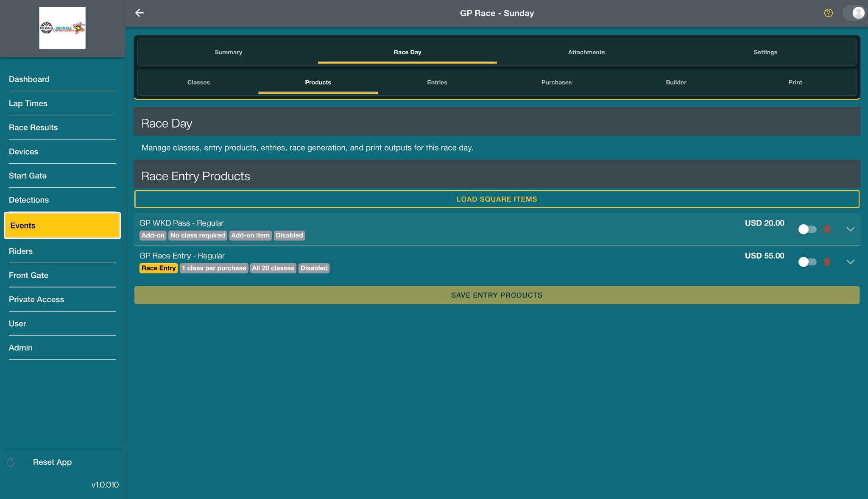Screen dimensions: 868x499
Task: Click the All 20 classes tag
Action: click(273, 268)
